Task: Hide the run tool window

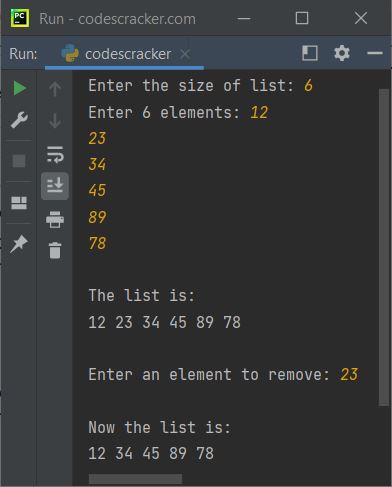Action: pyautogui.click(x=375, y=53)
